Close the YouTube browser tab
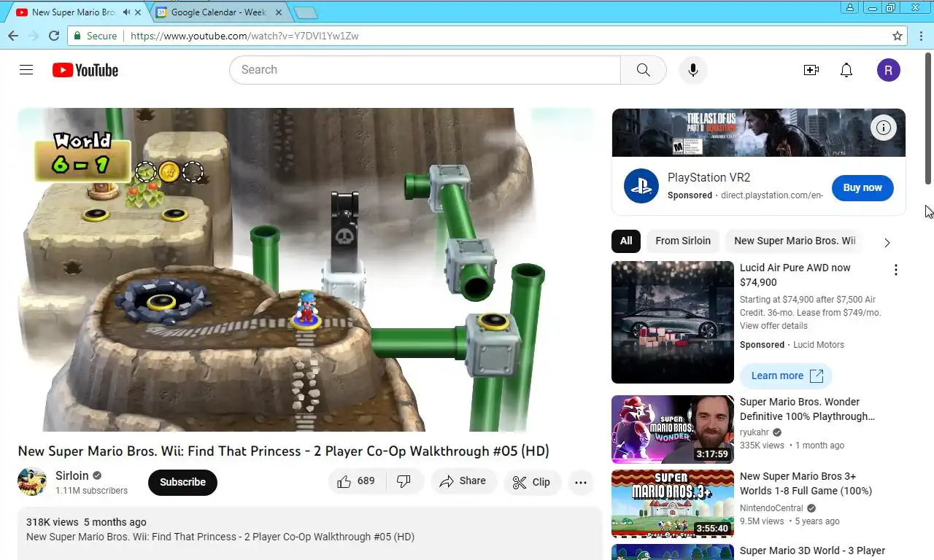This screenshot has width=934, height=560. 138,12
